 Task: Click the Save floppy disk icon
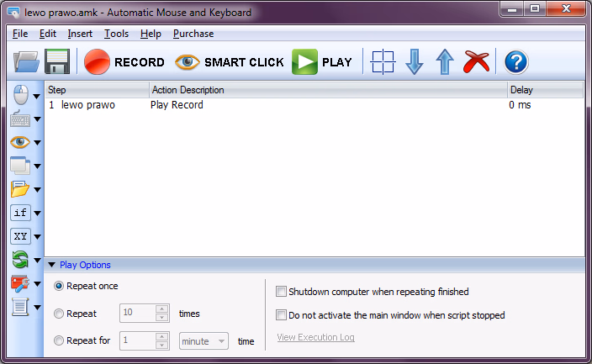click(x=57, y=62)
